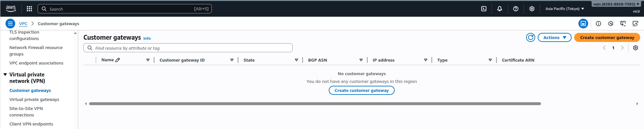Open the Asia Pacific (Tokyo) region selector
Image resolution: width=644 pixels, height=129 pixels.
565,9
